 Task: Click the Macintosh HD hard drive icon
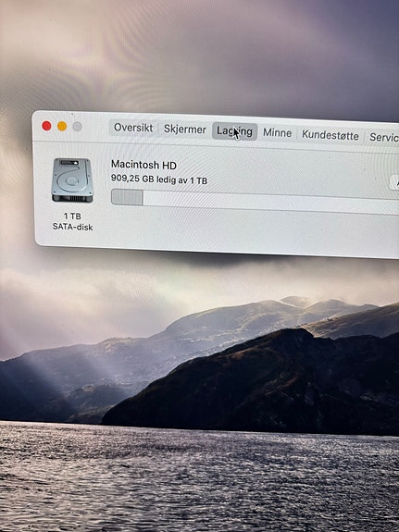[72, 180]
